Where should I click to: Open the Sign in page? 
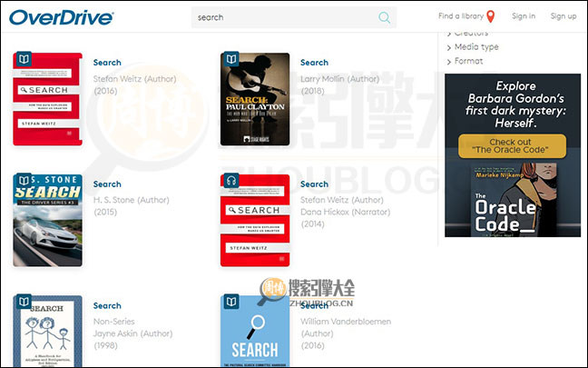pos(524,16)
